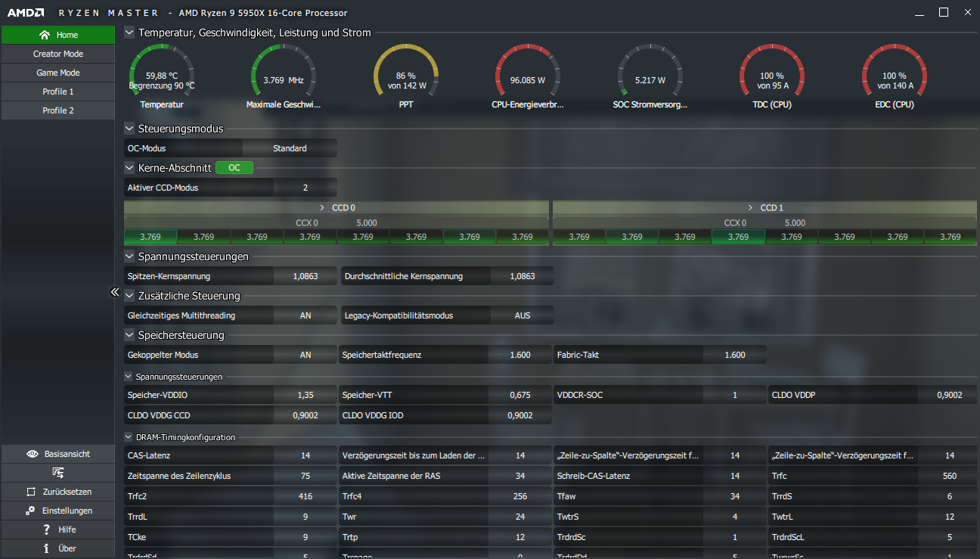Click Schreib-CAS-Latenz value 14

(x=735, y=476)
